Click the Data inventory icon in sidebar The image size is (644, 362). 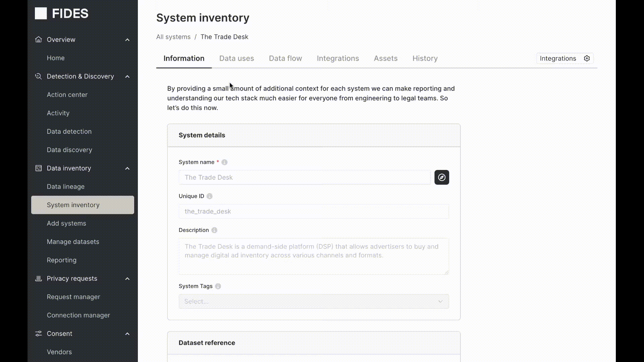(x=39, y=168)
